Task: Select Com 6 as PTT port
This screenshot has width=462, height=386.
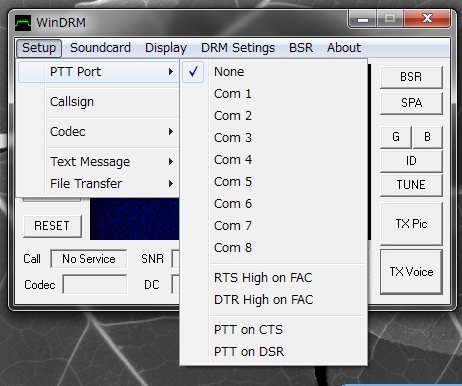Action: coord(274,204)
